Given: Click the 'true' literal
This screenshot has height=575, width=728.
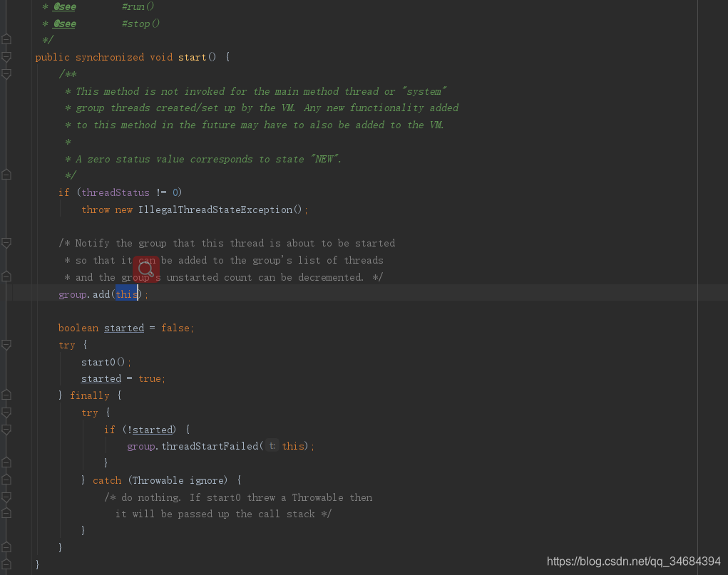Looking at the screenshot, I should pos(150,378).
